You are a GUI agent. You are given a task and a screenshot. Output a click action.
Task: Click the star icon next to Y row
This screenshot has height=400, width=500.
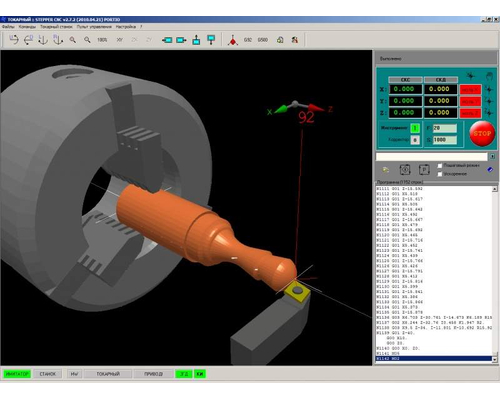tap(489, 101)
